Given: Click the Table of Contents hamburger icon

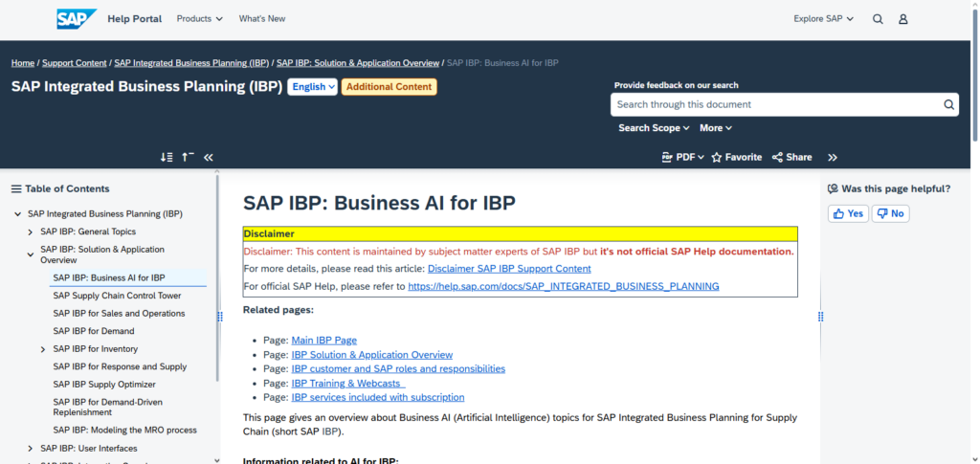Looking at the screenshot, I should pos(16,188).
